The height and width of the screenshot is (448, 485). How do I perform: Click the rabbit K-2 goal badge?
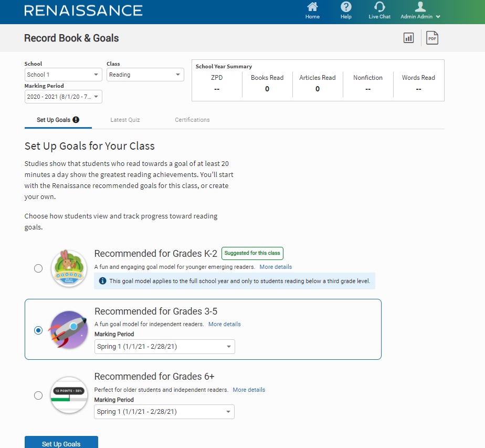coord(69,268)
